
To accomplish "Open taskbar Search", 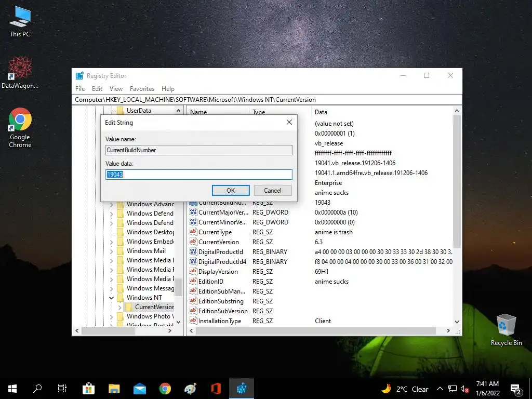I will pyautogui.click(x=37, y=389).
